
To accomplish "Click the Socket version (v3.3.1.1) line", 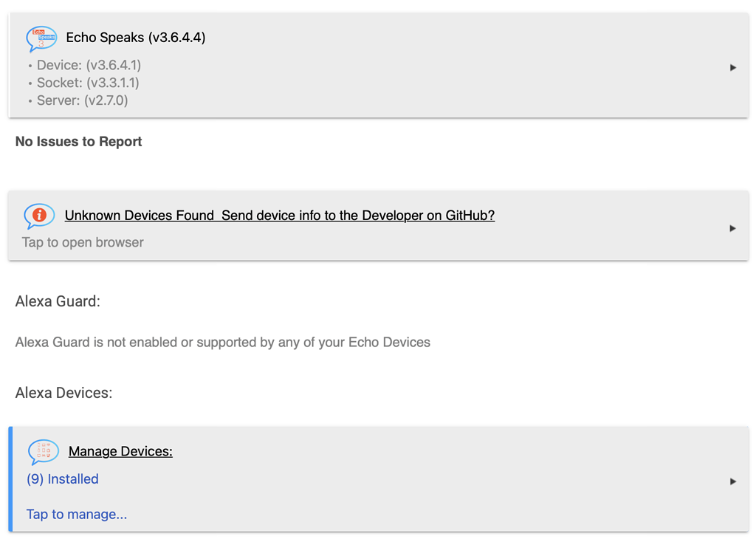I will (88, 83).
